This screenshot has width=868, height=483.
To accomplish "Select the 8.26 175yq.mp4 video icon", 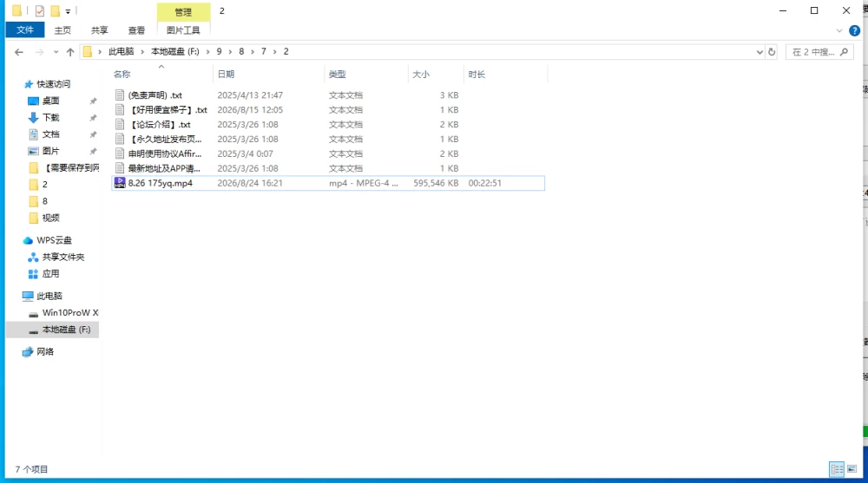I will [120, 183].
